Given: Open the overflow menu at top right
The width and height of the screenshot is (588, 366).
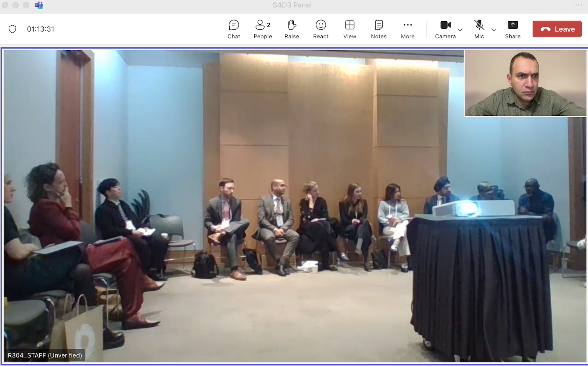Looking at the screenshot, I should pyautogui.click(x=579, y=5).
